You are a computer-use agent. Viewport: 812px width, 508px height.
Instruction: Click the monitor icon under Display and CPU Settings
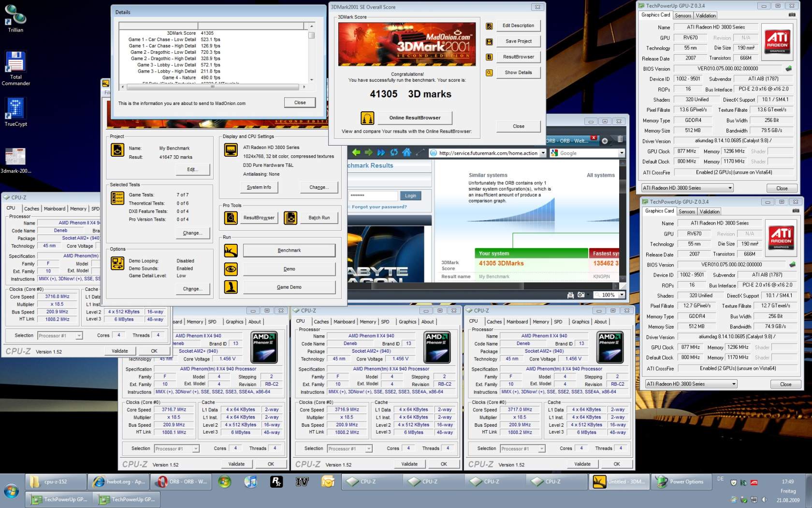(231, 150)
